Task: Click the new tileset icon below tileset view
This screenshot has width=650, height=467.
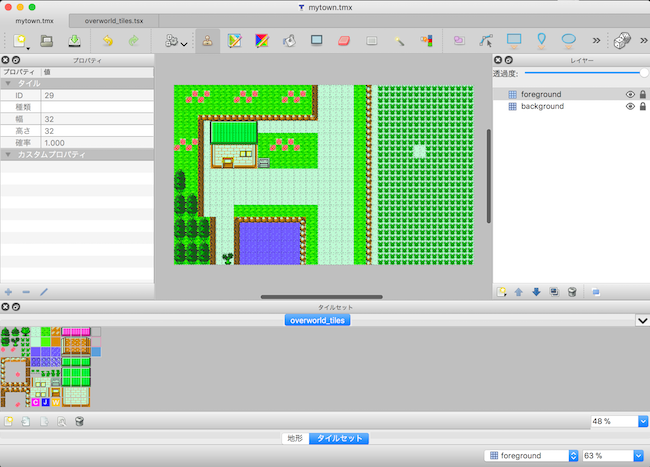Action: coord(8,421)
